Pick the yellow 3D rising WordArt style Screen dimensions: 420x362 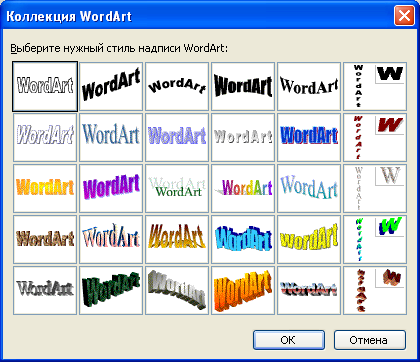coord(309,239)
